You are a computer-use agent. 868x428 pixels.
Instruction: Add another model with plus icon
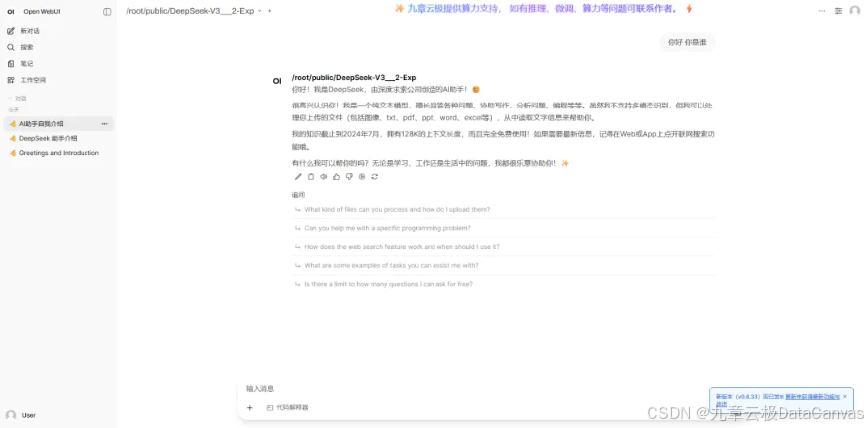[x=270, y=11]
